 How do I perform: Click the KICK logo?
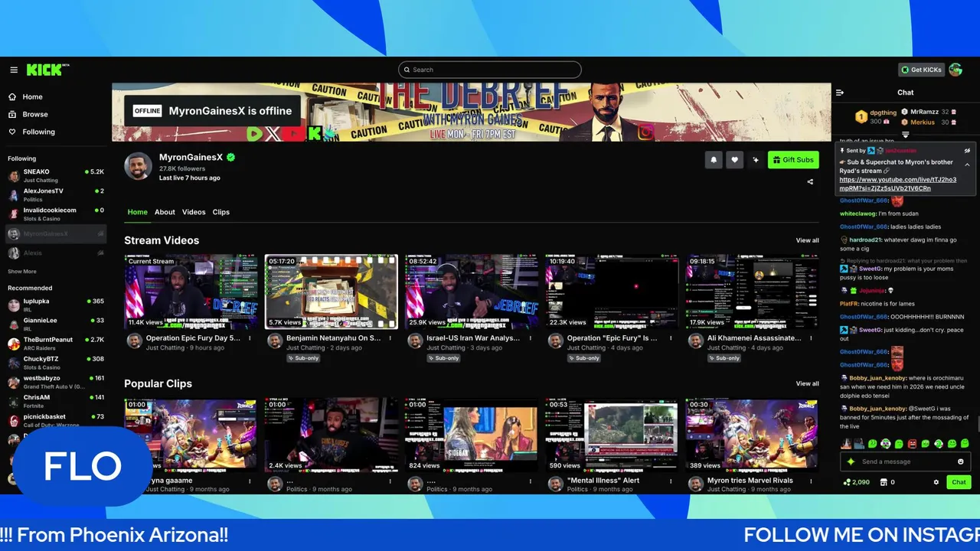[47, 70]
